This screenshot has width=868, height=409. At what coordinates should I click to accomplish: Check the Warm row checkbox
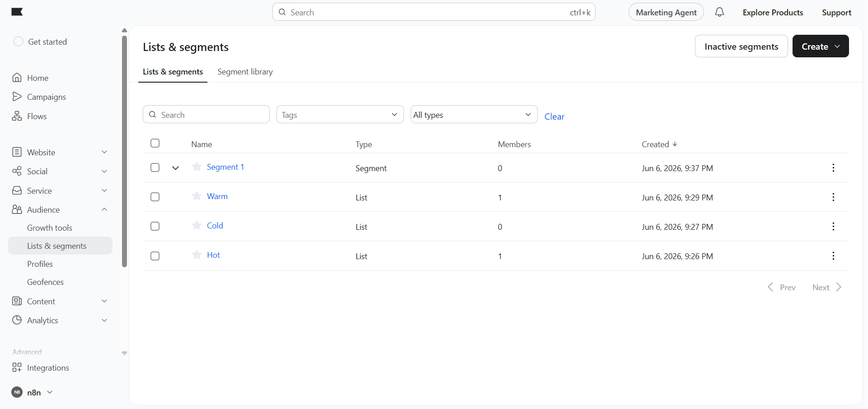(155, 197)
